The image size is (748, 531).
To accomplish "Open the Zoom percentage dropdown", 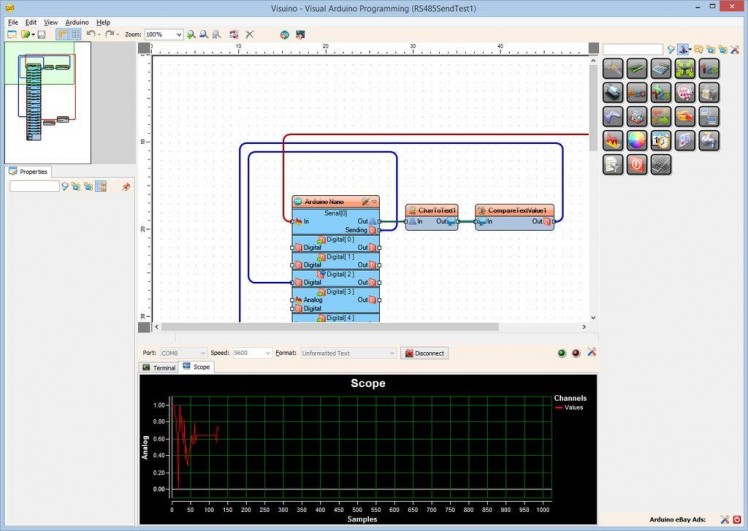I will (179, 34).
